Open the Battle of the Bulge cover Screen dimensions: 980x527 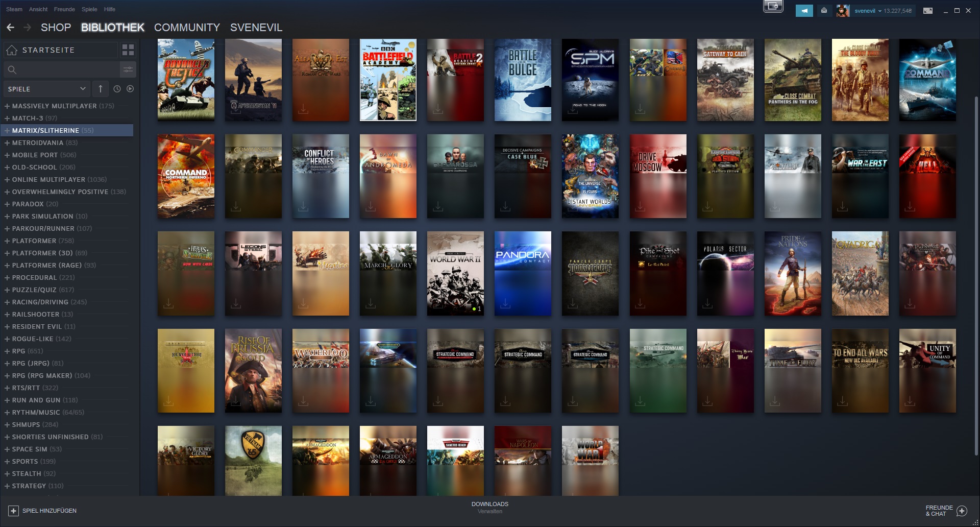523,80
